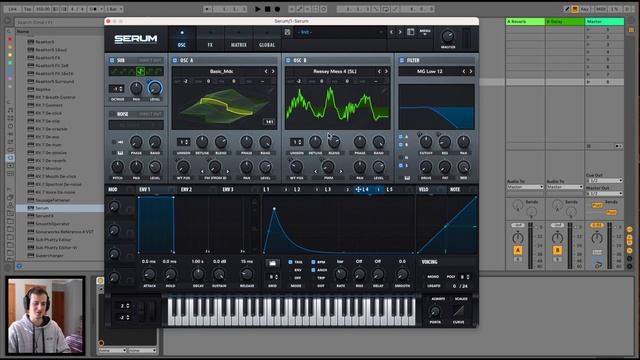Go to next OSC A wavetable

tap(273, 71)
